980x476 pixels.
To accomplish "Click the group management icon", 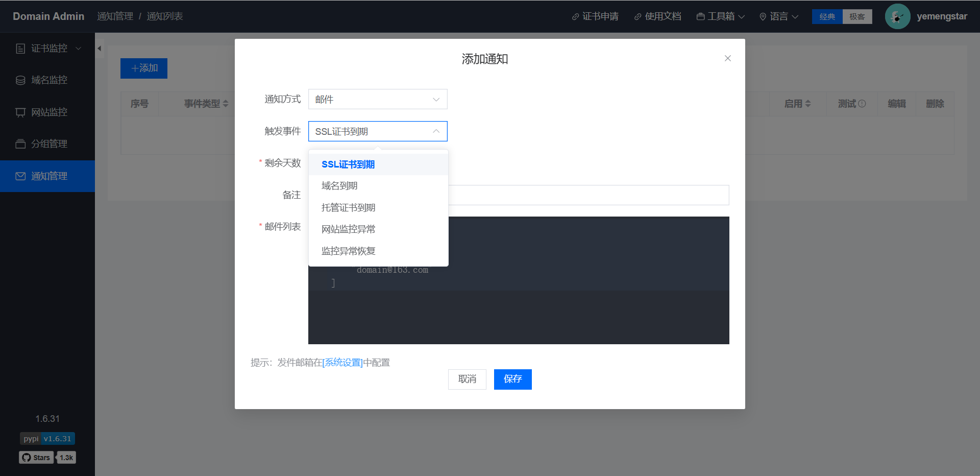I will (x=20, y=144).
